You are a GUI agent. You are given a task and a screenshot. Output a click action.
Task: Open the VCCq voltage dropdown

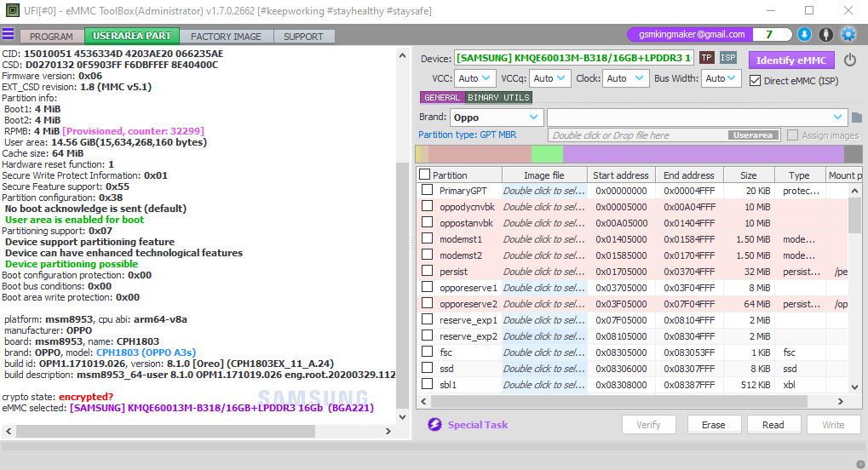pyautogui.click(x=549, y=78)
